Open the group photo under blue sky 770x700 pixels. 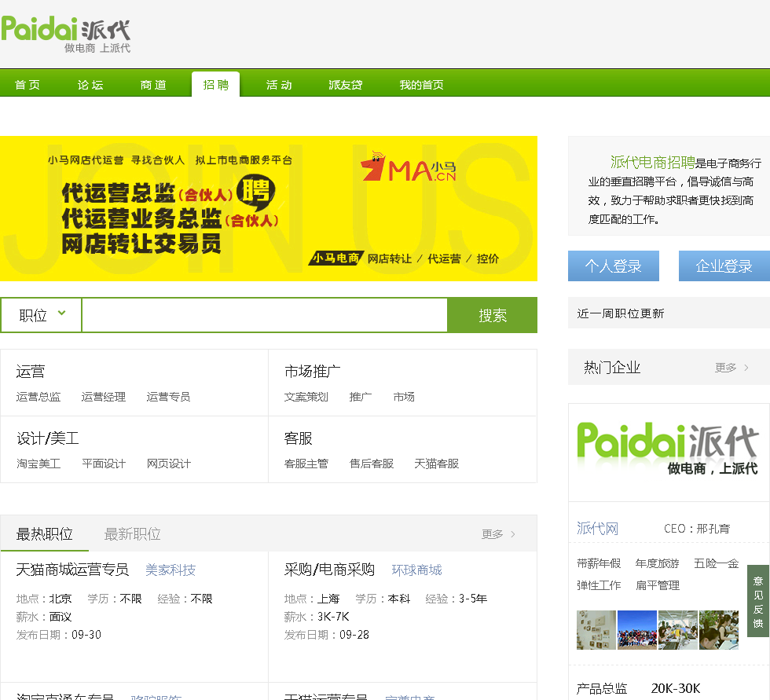637,630
